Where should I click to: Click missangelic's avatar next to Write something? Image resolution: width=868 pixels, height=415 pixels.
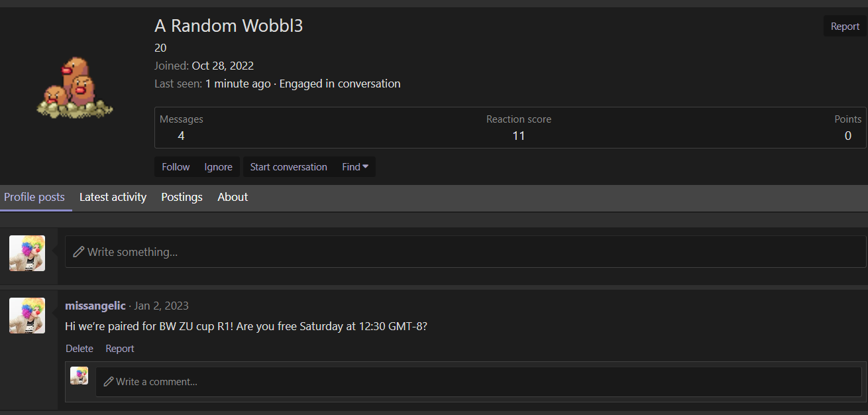27,253
